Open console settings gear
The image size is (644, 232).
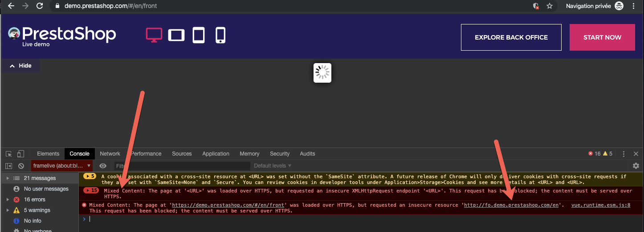636,166
